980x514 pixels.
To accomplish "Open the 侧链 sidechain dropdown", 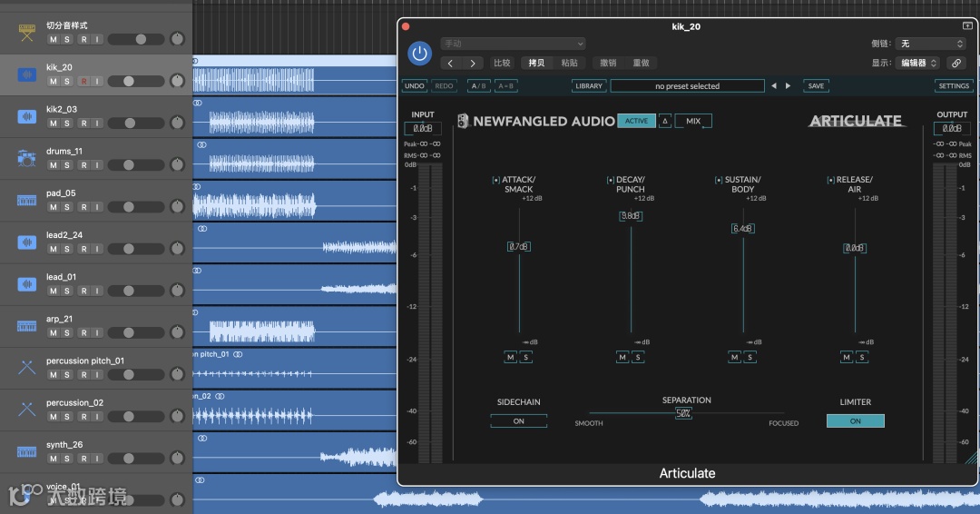I will point(930,44).
